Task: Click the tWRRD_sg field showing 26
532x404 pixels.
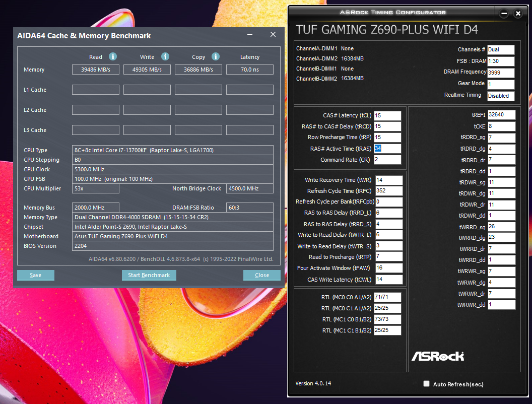Action: [x=501, y=227]
